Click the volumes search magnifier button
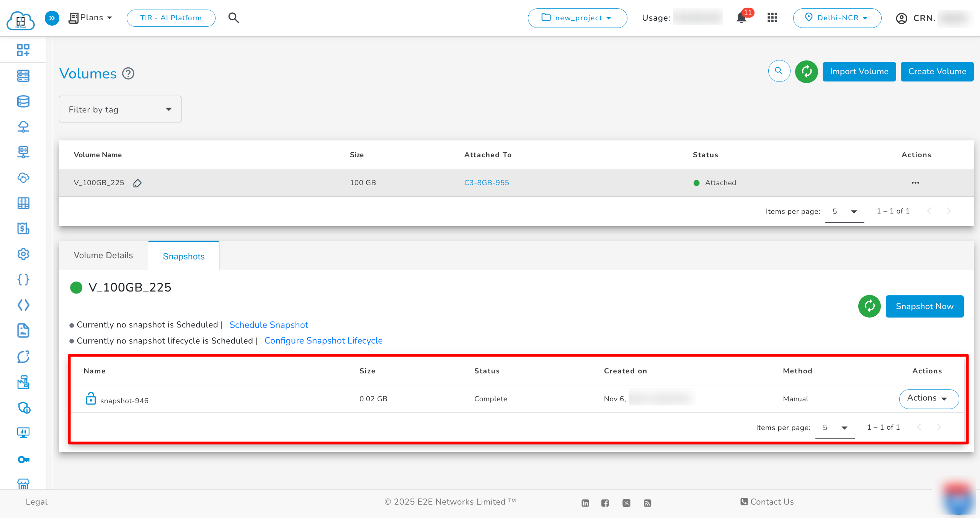Viewport: 980px width, 518px height. pos(779,71)
